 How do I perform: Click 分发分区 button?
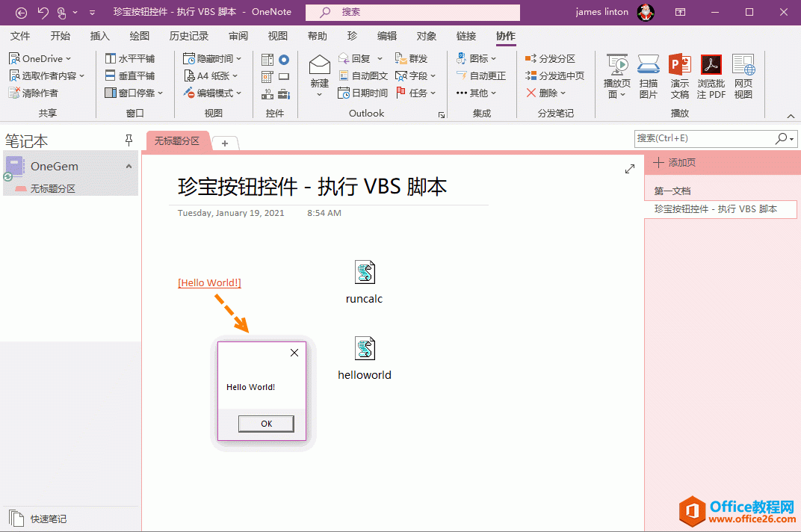click(550, 59)
